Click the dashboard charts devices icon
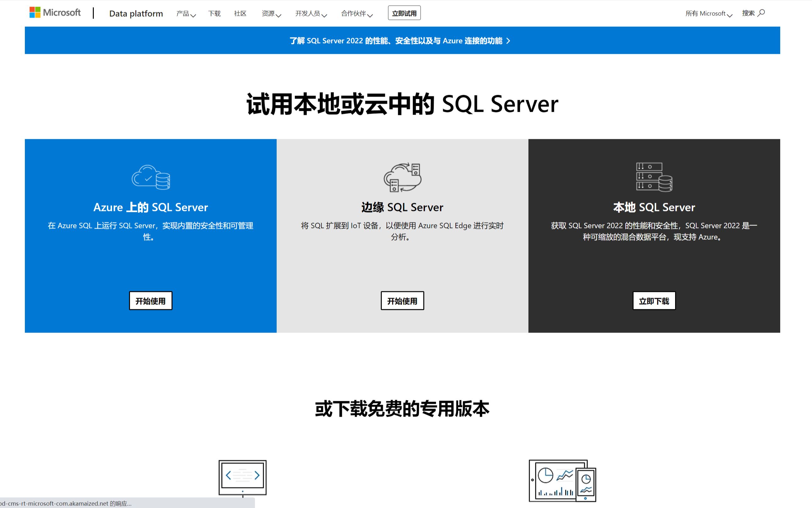Viewport: 812px width, 508px height. point(562,481)
